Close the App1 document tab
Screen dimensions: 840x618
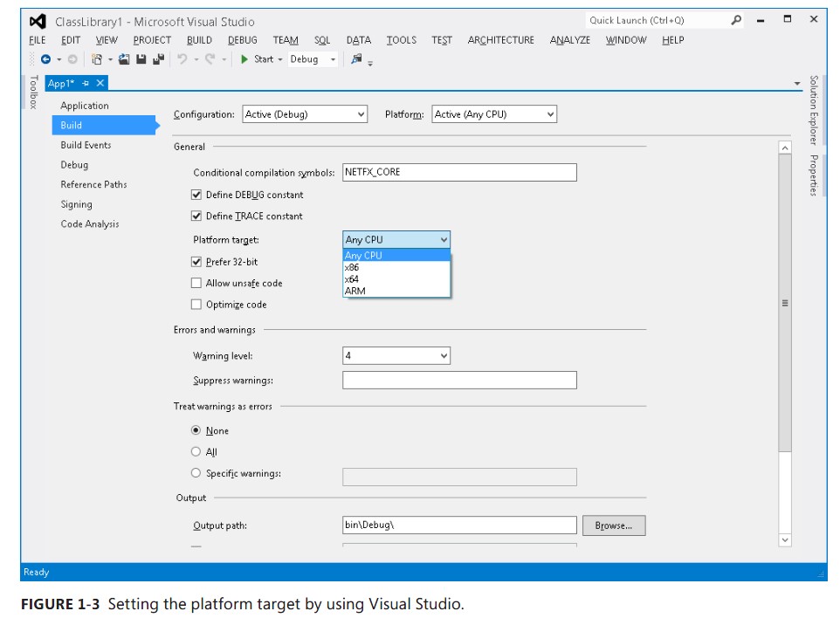tap(100, 83)
